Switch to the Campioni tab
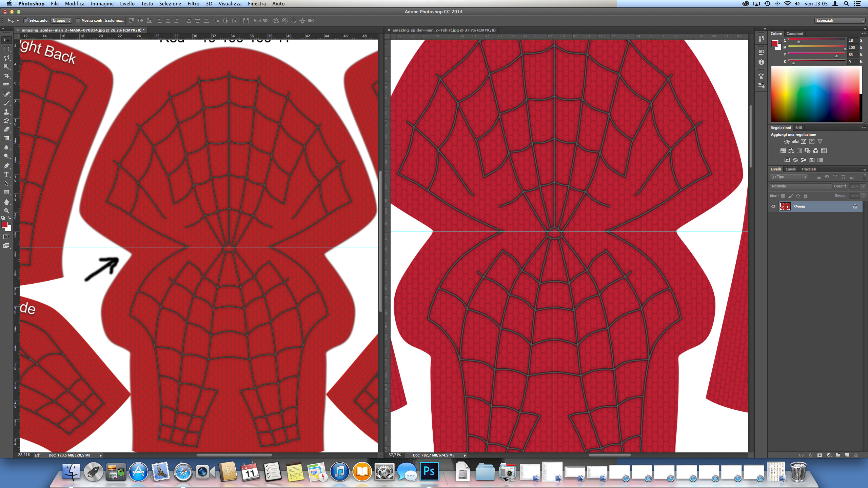The image size is (868, 488). pos(795,34)
